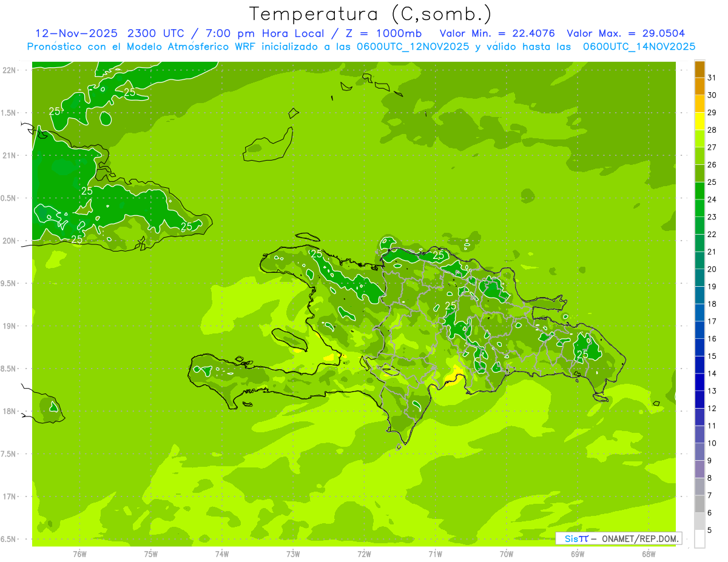Screen dimensions: 728x562
Task: Click the "0600UTC_14NOV2025" valid-until time
Action: (x=639, y=47)
